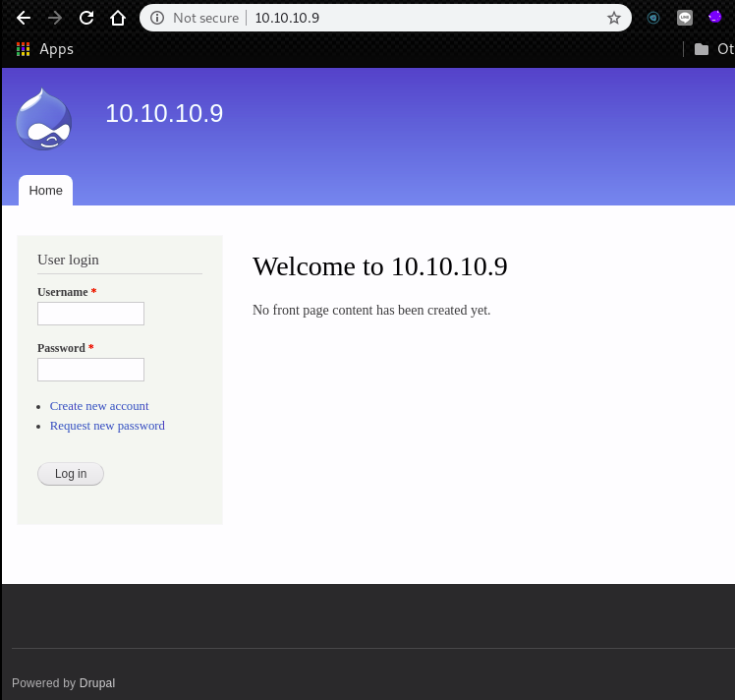Reload the current page
Viewport: 735px width, 700px height.
pos(86,18)
